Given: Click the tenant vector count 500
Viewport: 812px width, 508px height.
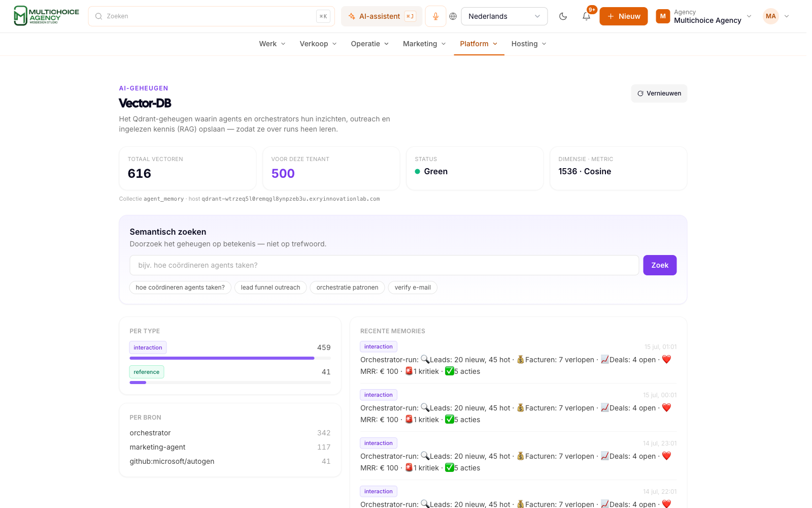Looking at the screenshot, I should pyautogui.click(x=283, y=174).
